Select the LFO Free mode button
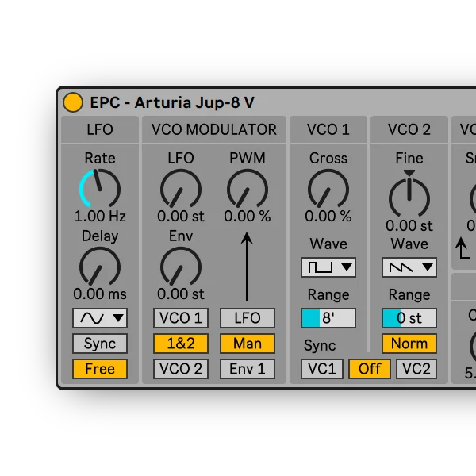Viewport: 476px width, 476px height. tap(100, 369)
